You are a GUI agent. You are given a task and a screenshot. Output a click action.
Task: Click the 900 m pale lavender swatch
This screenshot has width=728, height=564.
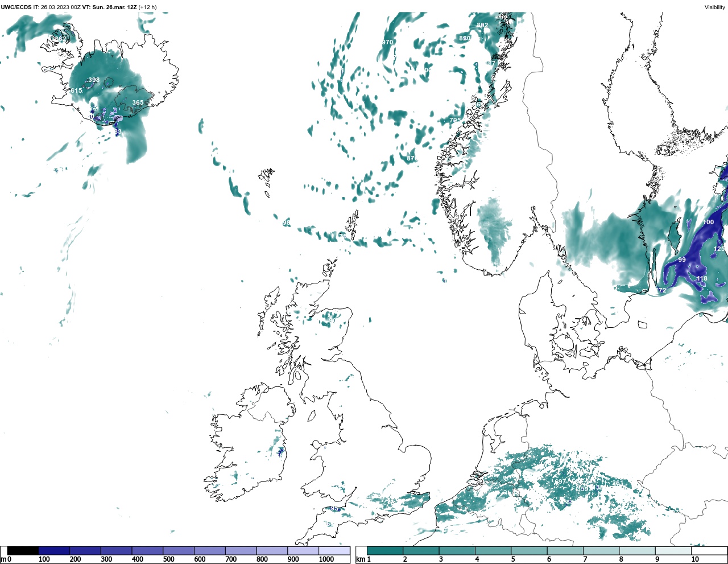tap(303, 551)
